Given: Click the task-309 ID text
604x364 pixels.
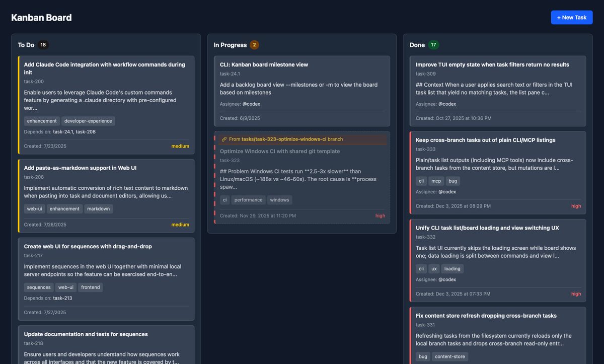Looking at the screenshot, I should pyautogui.click(x=426, y=74).
